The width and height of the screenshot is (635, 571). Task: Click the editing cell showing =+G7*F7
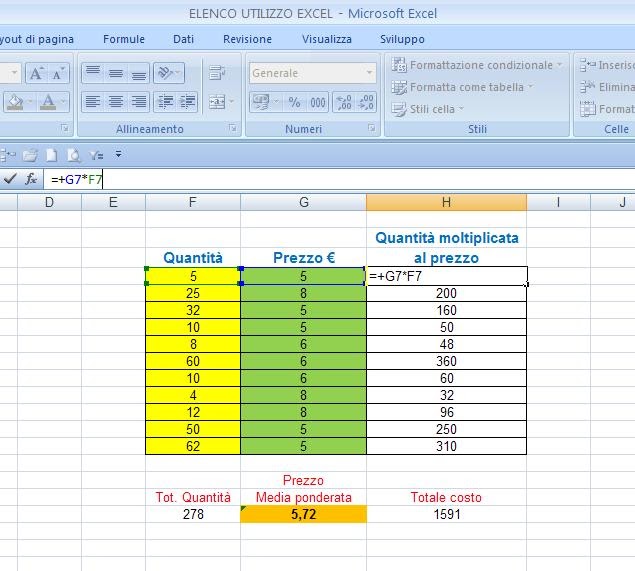[446, 276]
